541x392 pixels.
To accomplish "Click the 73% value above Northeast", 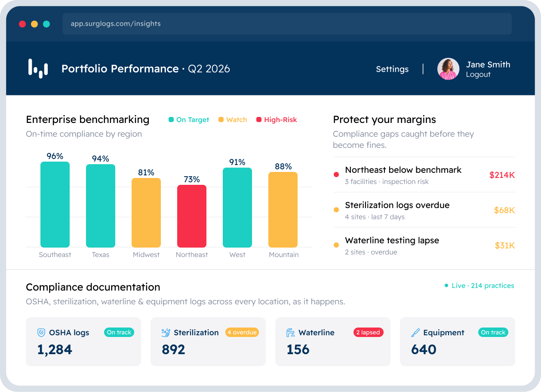I will [192, 179].
